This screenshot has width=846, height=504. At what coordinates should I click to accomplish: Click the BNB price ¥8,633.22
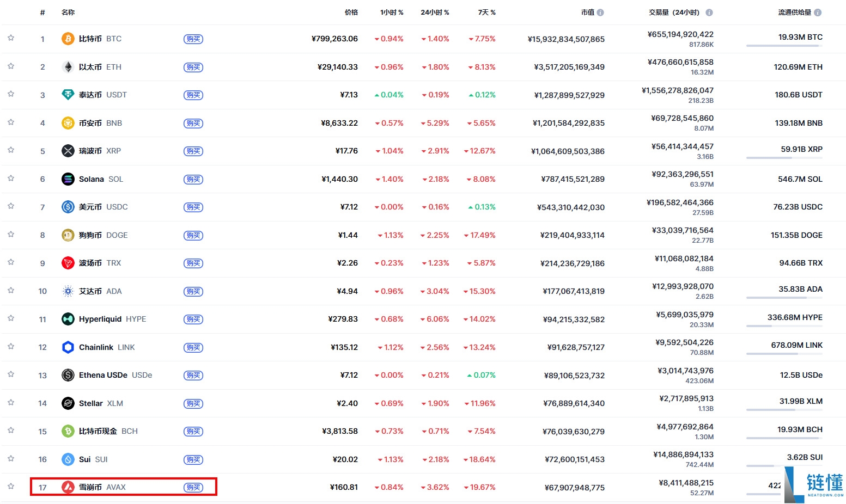(339, 123)
